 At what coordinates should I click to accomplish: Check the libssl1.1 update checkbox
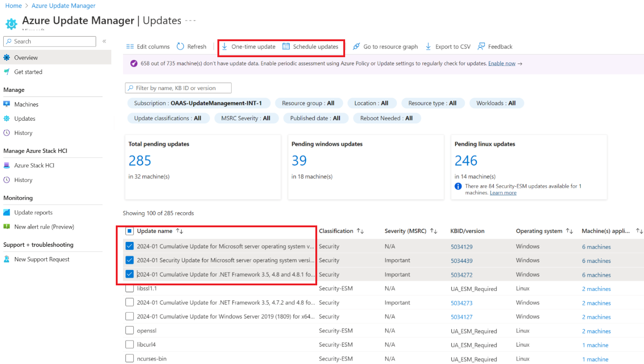pyautogui.click(x=130, y=289)
